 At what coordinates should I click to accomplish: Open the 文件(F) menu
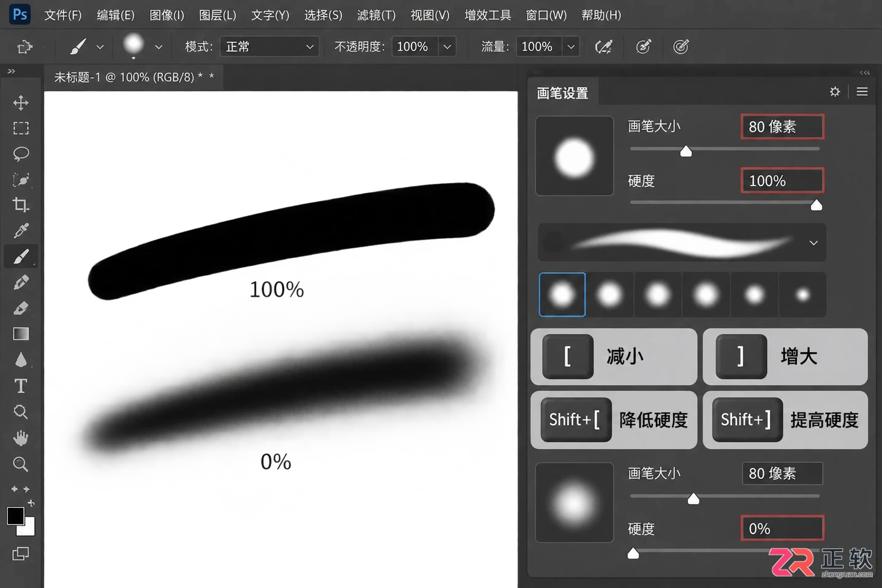[62, 15]
